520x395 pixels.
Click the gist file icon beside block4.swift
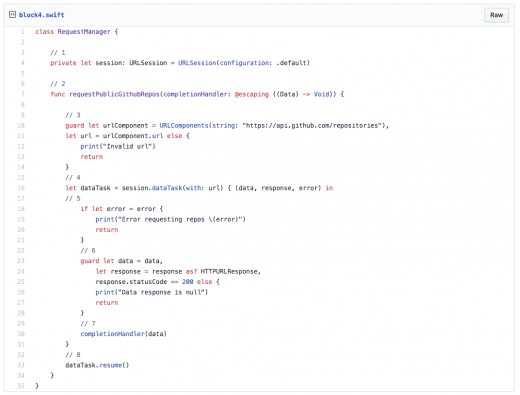click(12, 14)
